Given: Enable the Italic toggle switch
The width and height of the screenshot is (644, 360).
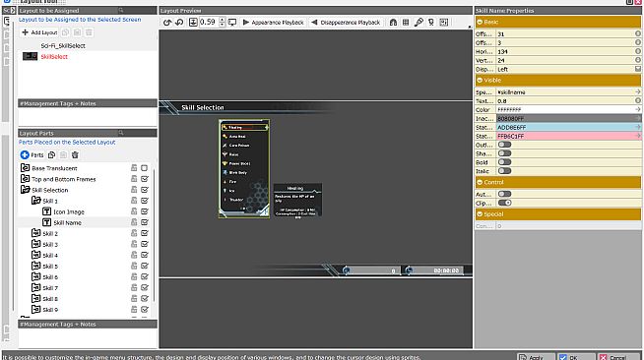Looking at the screenshot, I should pos(504,171).
